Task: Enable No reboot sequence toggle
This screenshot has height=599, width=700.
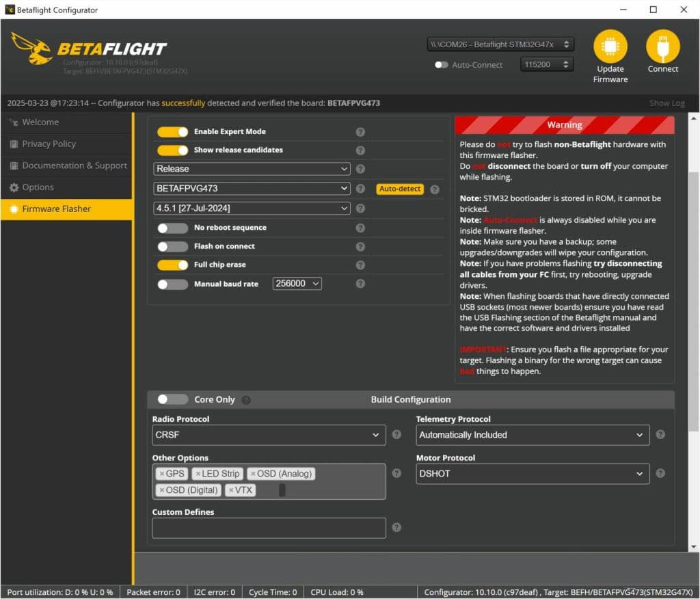Action: click(173, 228)
